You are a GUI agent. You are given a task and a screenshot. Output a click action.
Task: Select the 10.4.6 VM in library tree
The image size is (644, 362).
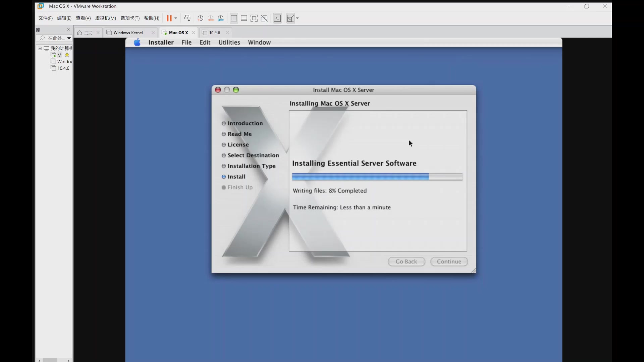coord(60,68)
